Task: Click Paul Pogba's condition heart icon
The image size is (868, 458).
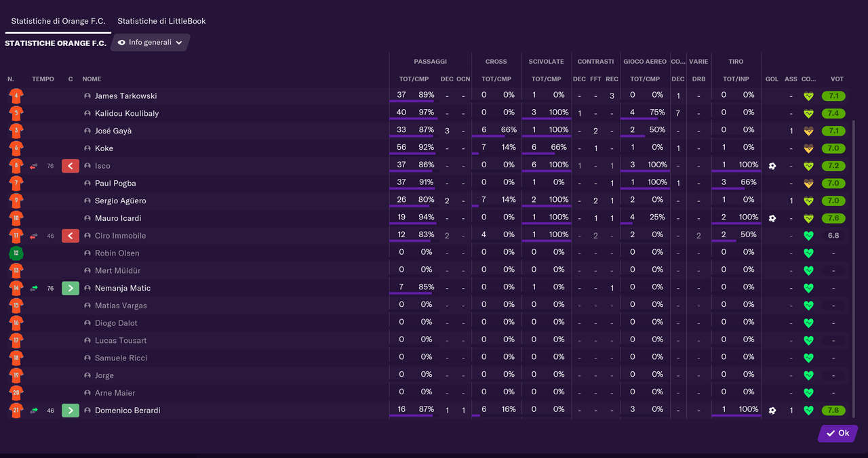Action: (x=808, y=183)
